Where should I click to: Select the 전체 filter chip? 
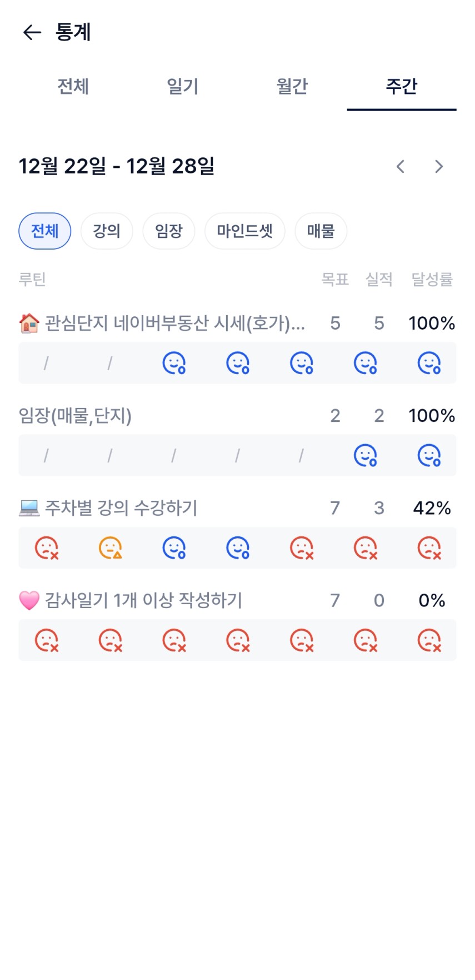click(x=45, y=231)
